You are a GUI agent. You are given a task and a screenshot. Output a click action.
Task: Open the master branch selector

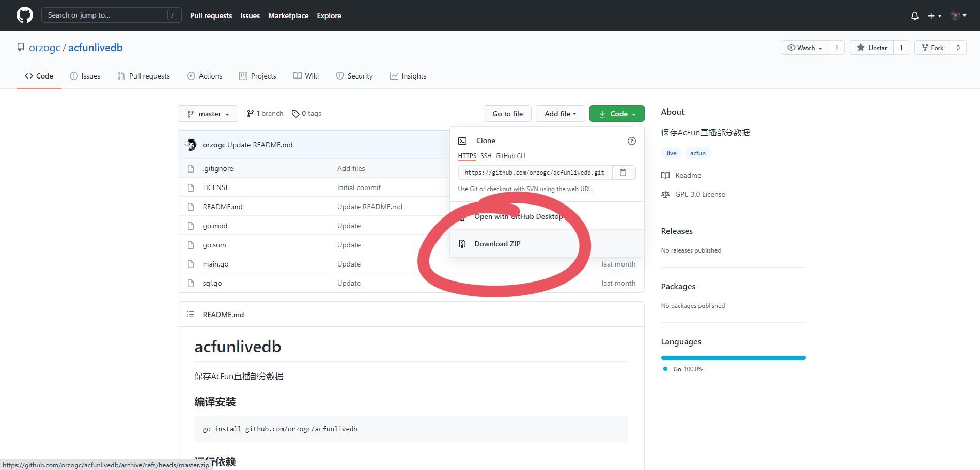click(208, 114)
